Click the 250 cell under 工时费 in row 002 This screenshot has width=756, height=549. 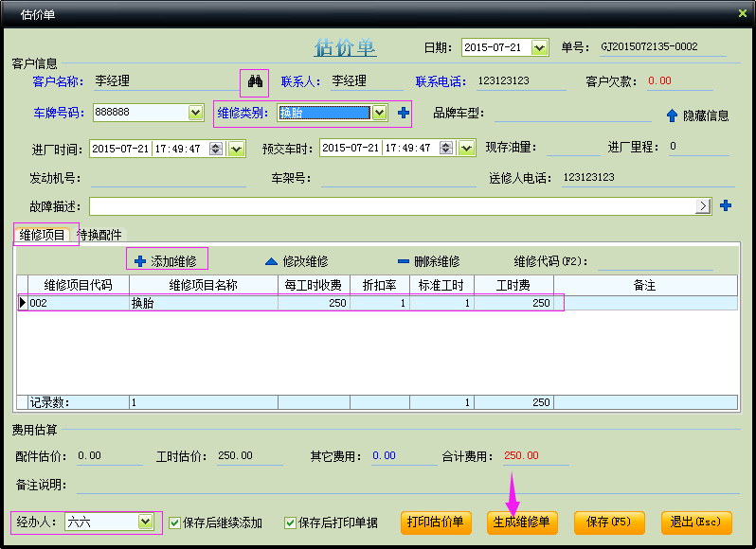514,303
